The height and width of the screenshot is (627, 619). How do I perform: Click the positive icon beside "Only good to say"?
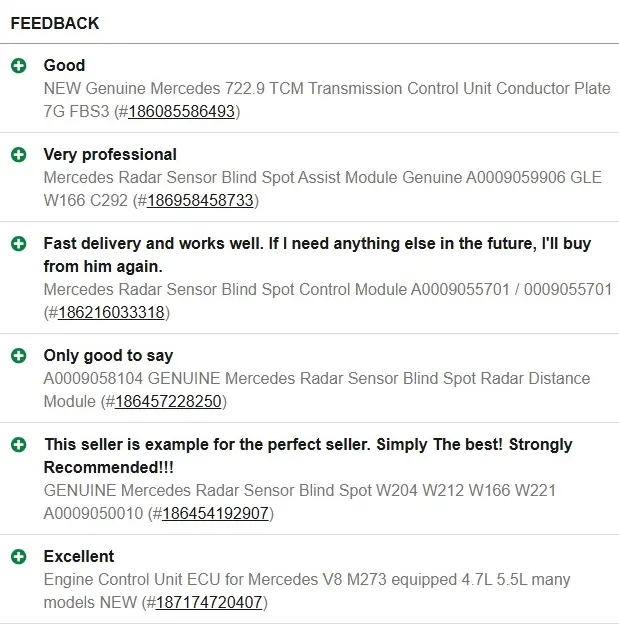(18, 356)
